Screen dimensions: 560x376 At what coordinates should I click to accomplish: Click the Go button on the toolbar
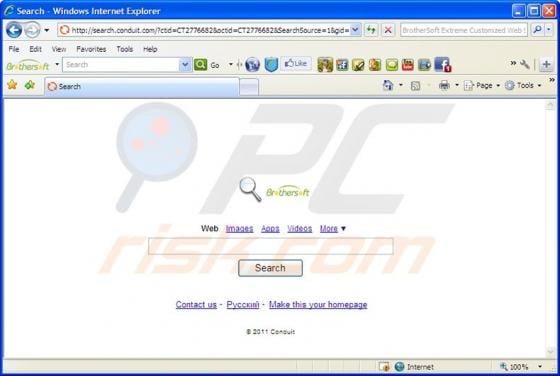[215, 65]
